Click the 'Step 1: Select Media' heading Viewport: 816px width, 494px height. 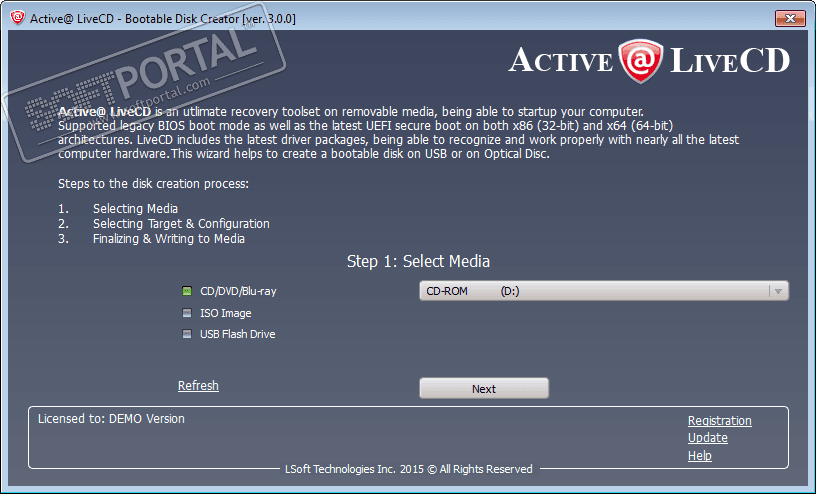[418, 261]
